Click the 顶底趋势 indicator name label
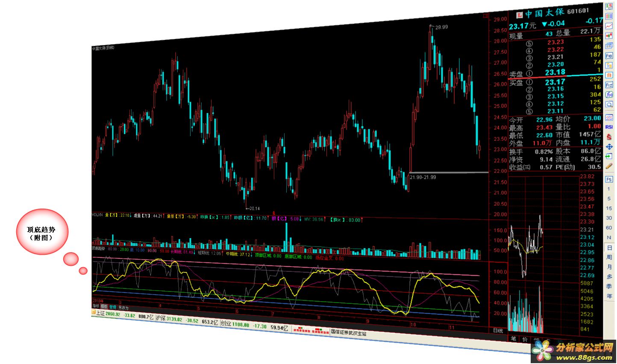 pos(99,248)
